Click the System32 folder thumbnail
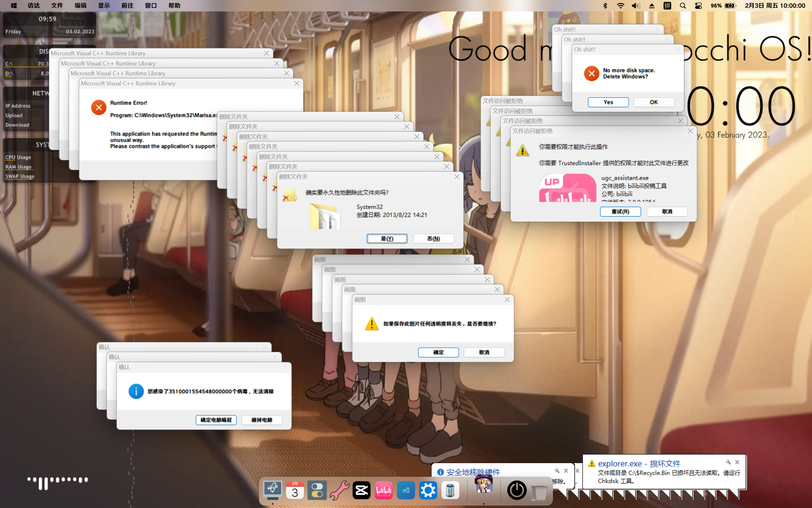 (325, 216)
